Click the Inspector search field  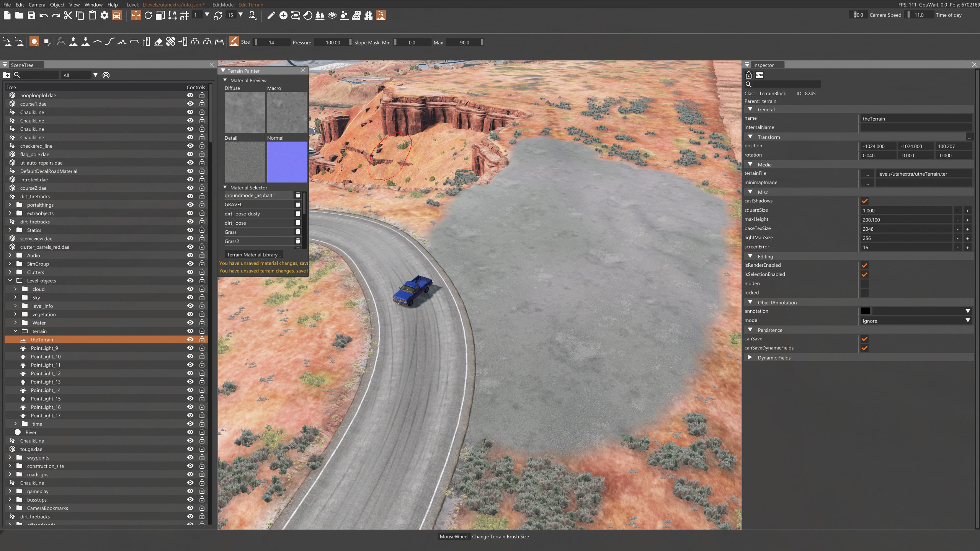pos(786,84)
